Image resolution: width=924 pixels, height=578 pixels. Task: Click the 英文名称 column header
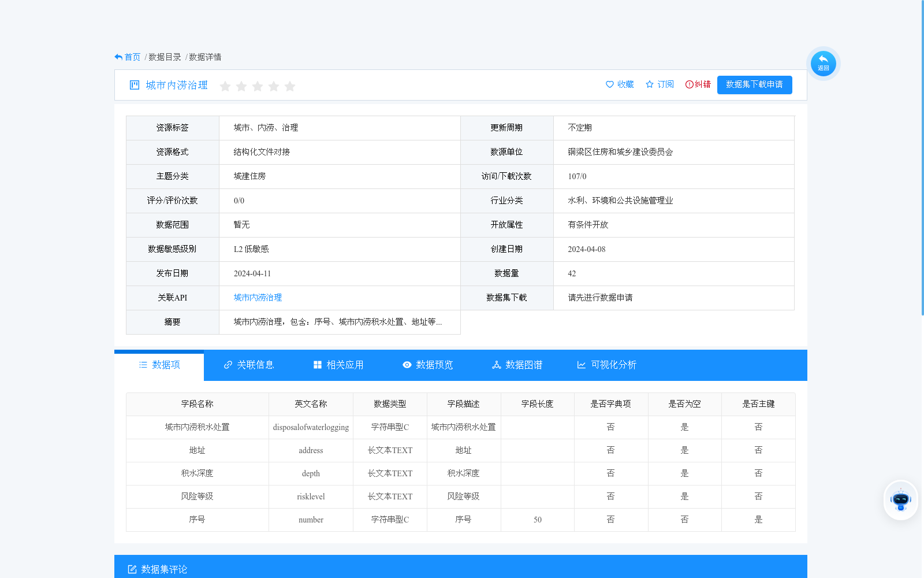tap(311, 404)
